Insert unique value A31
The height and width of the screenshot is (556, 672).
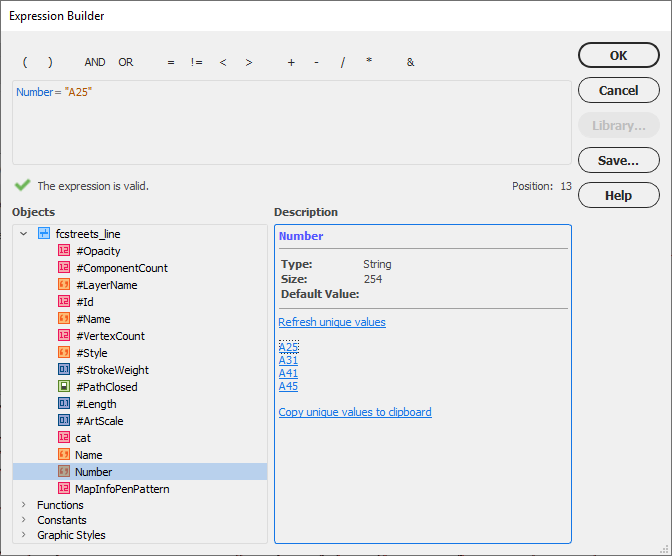pos(288,360)
